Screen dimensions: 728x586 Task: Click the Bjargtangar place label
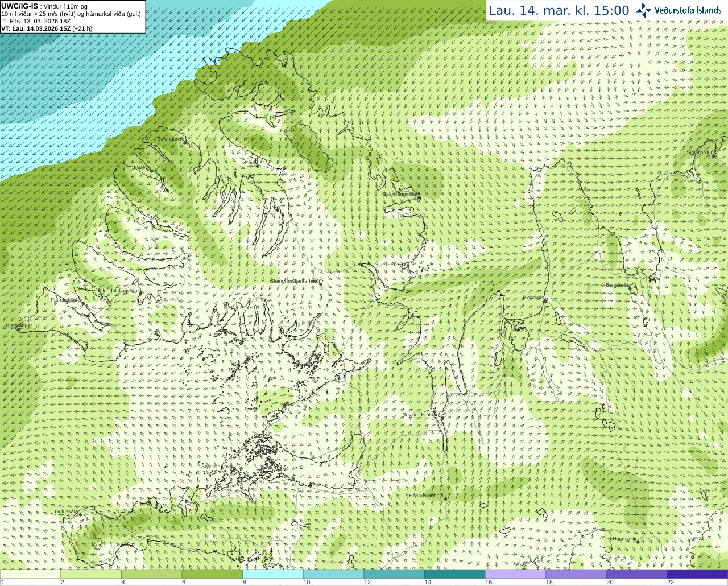tap(19, 325)
